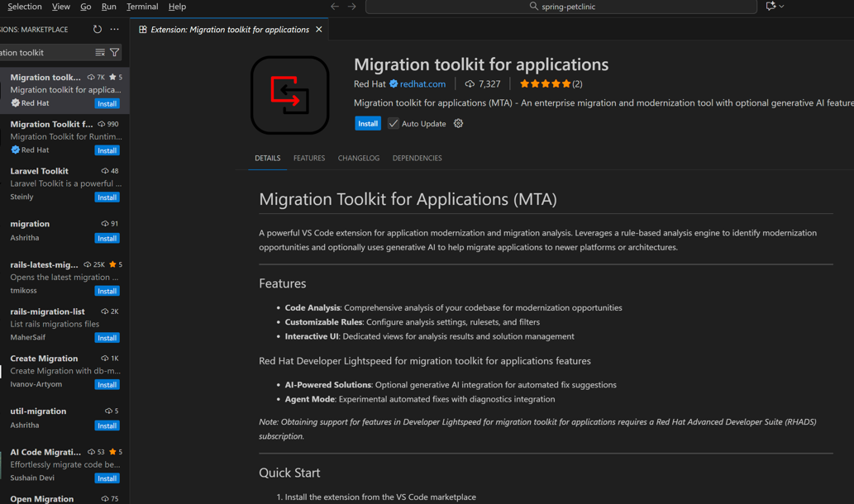Select the Laravel Toolkit list entry
Viewport: 854px width, 504px height.
pos(64,184)
